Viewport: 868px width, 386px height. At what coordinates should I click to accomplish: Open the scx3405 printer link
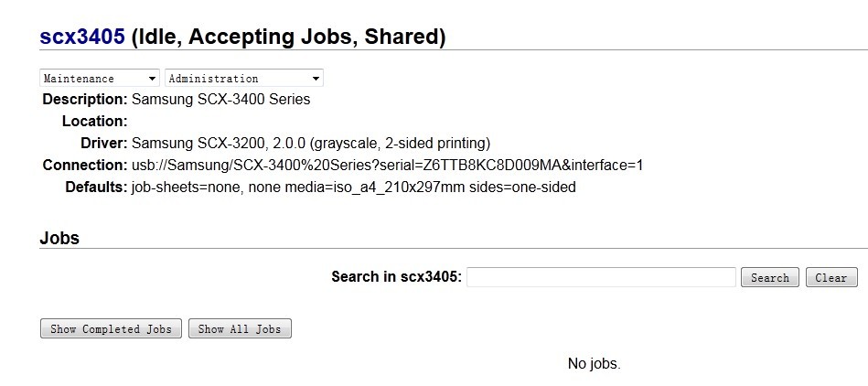pos(82,37)
